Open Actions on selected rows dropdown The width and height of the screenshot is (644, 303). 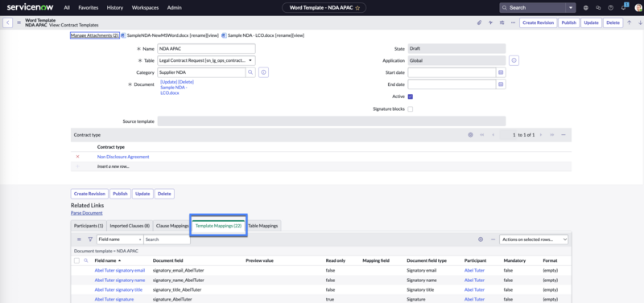click(534, 240)
